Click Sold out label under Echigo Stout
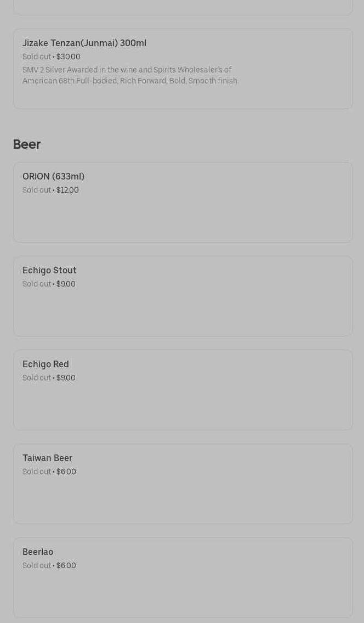 click(x=36, y=284)
